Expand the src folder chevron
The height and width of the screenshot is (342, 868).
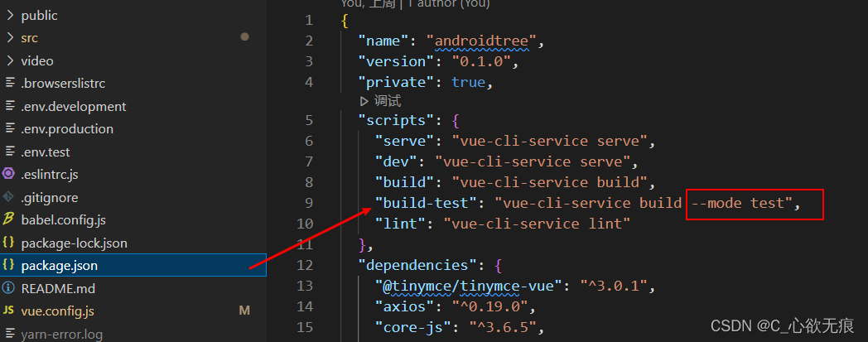pyautogui.click(x=9, y=38)
